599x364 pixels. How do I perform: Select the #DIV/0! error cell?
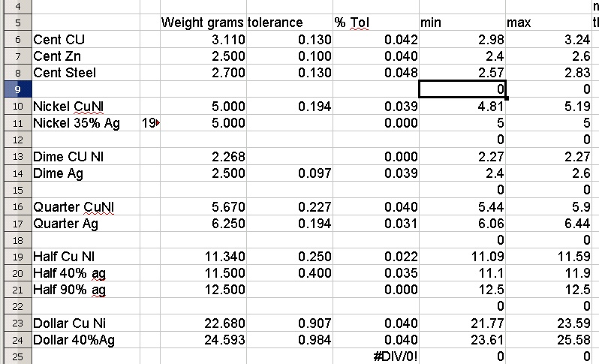click(375, 357)
